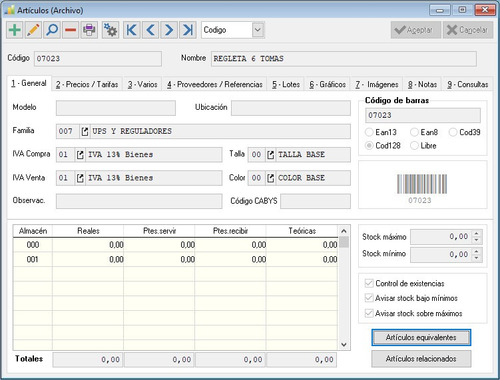Toggle Avisar stock sobre máximos checkbox
The width and height of the screenshot is (500, 380).
(369, 313)
